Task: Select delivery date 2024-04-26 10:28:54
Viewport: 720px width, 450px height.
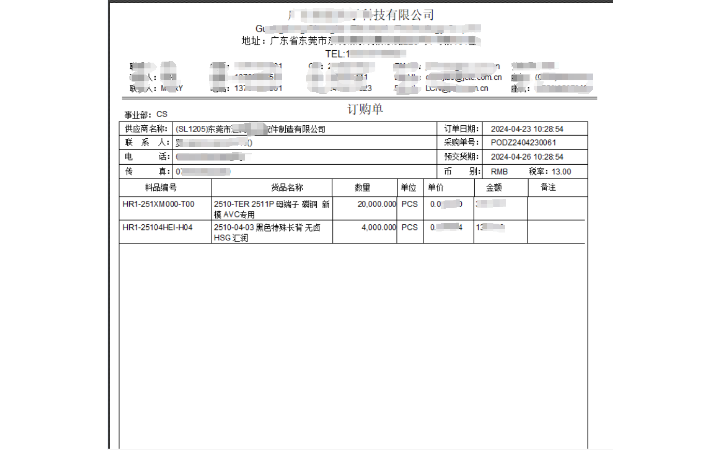Action: click(527, 157)
